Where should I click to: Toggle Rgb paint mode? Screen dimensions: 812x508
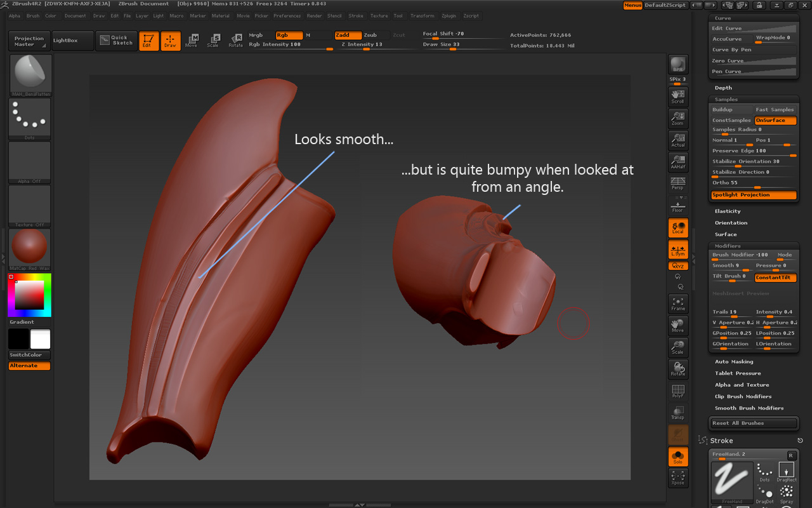pos(289,36)
